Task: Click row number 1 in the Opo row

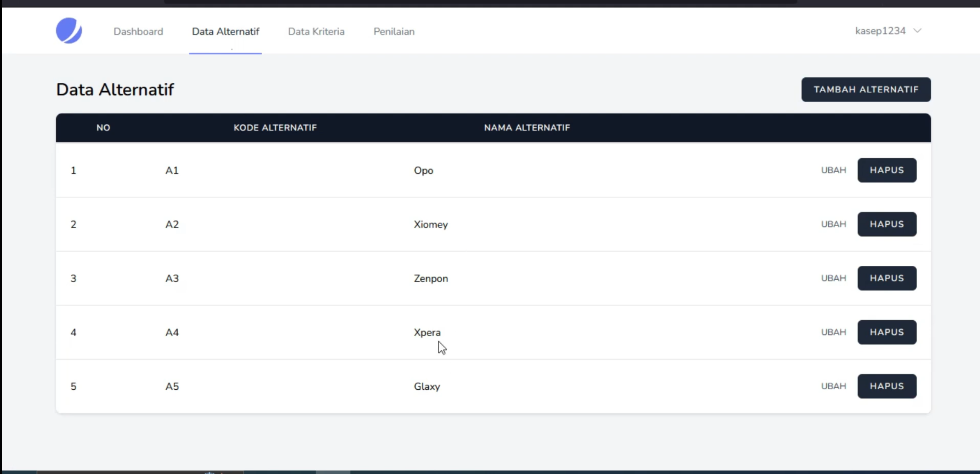Action: pos(73,170)
